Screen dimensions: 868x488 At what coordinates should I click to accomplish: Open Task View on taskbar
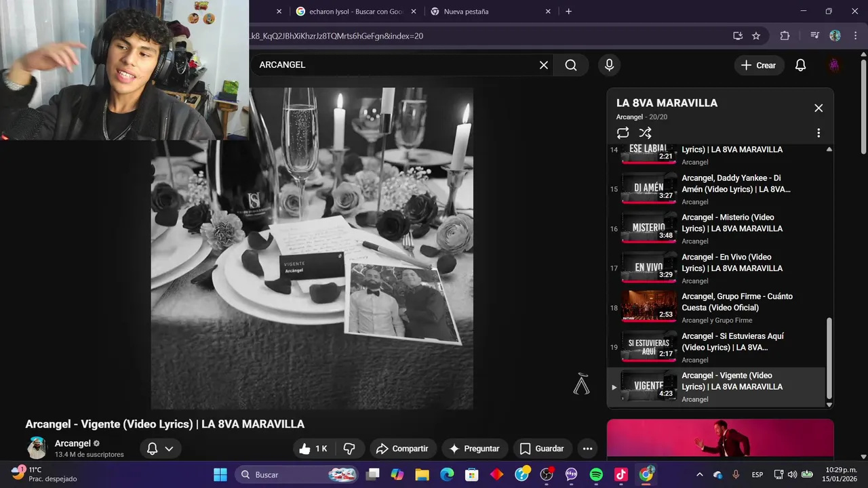[372, 474]
